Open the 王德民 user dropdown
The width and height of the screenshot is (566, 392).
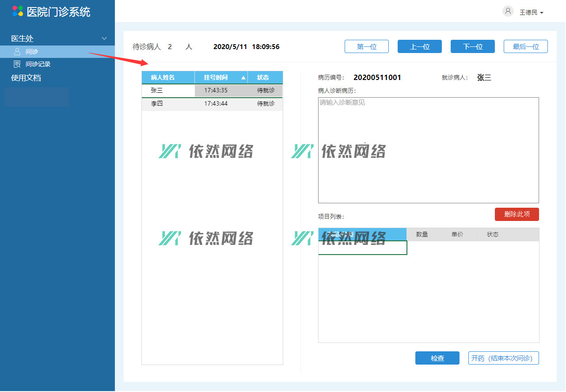click(531, 12)
